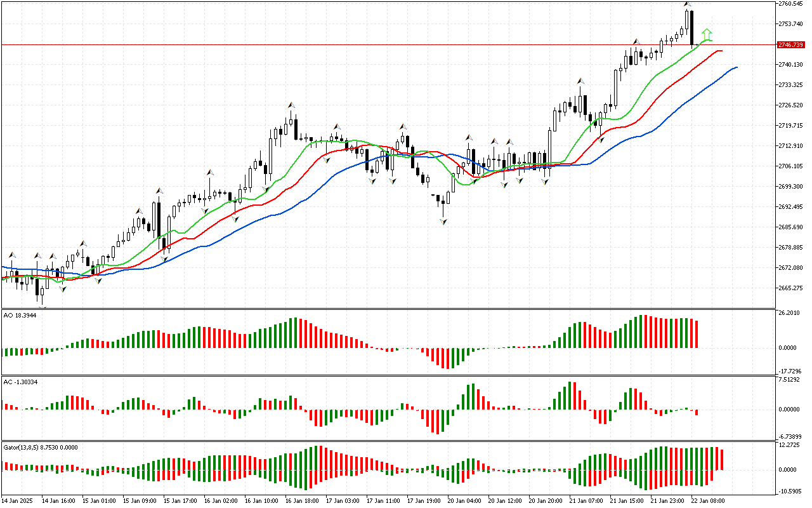Click the red 2746.739 price label
Image resolution: width=812 pixels, height=508 pixels.
click(790, 45)
